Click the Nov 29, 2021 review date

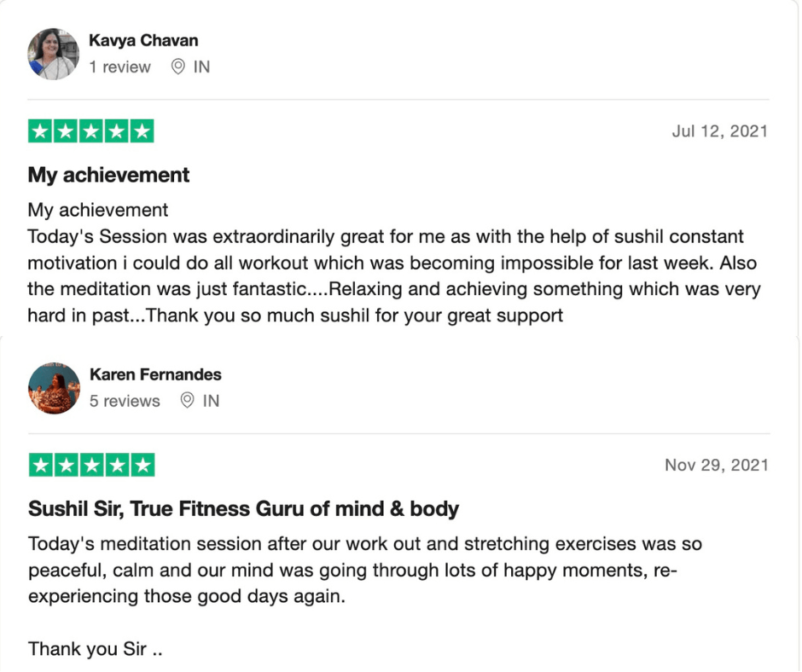(716, 465)
